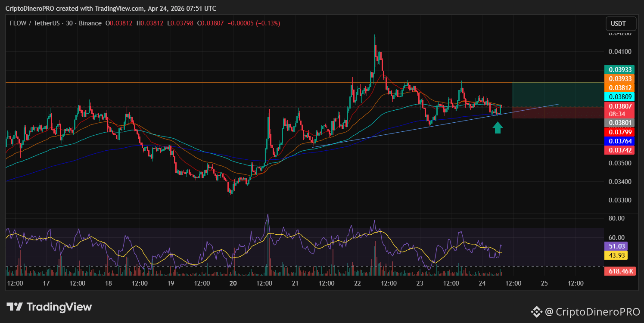
Task: Click date 24 on the time axis
Action: pyautogui.click(x=482, y=283)
